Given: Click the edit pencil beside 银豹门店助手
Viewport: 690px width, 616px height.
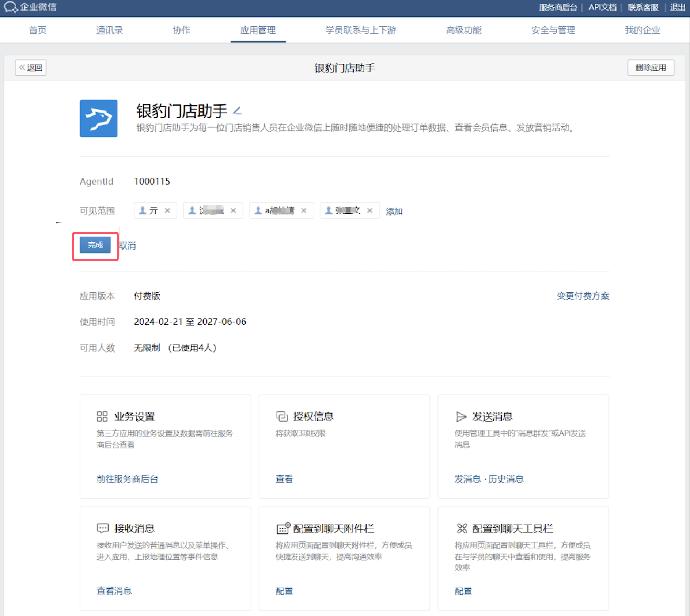Looking at the screenshot, I should tap(237, 110).
